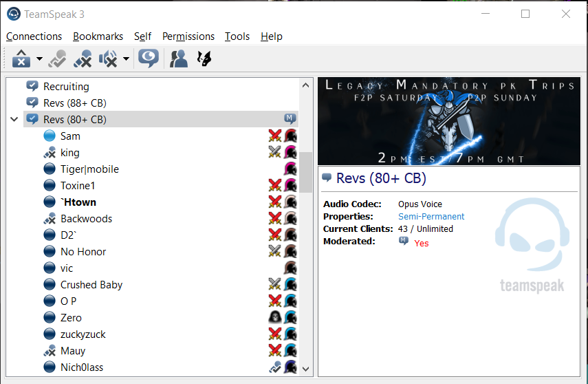Click the Legacy Mandatory PK Trips banner
The width and height of the screenshot is (588, 384).
click(449, 121)
